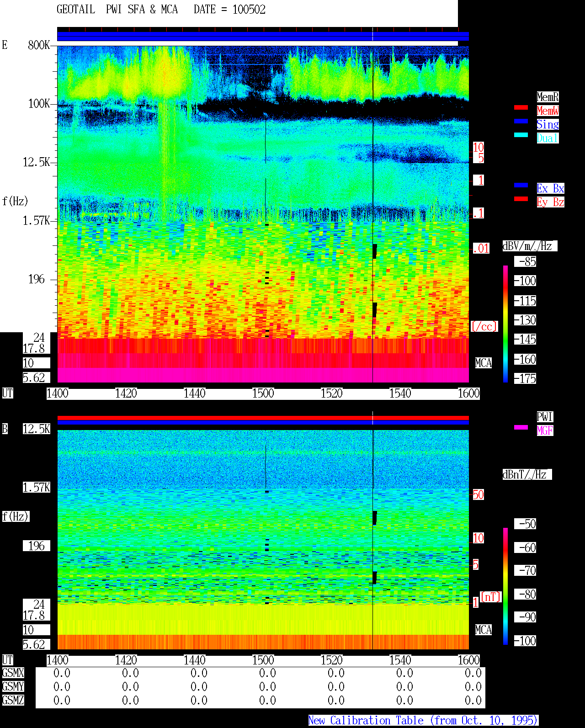Viewport: 585px width, 728px height.
Task: Click the "-90" color scale value
Action: (x=525, y=617)
